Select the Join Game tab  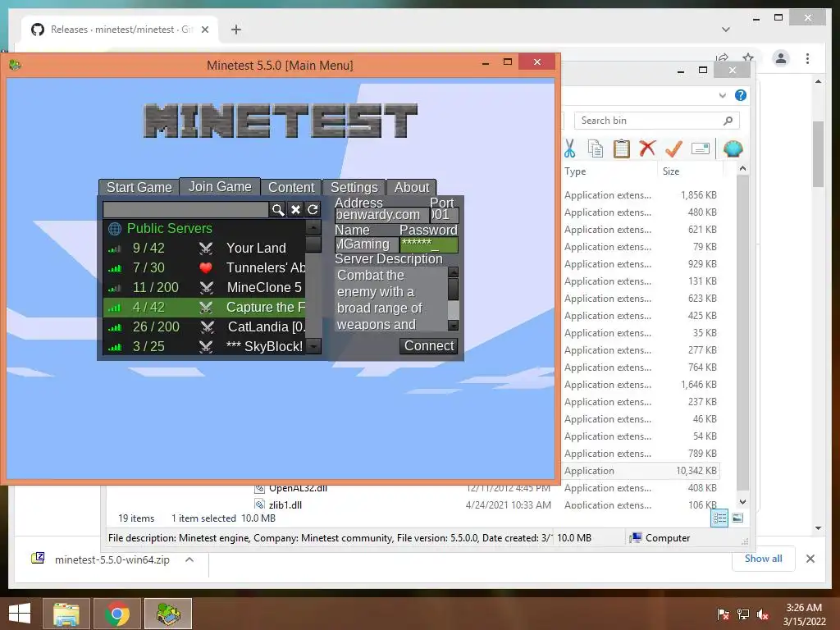[220, 186]
